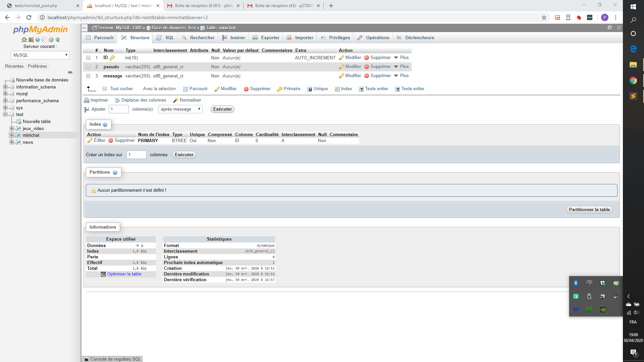This screenshot has height=362, width=644.
Task: Open the phpMyAdmin documentation help icon
Action: [38, 40]
